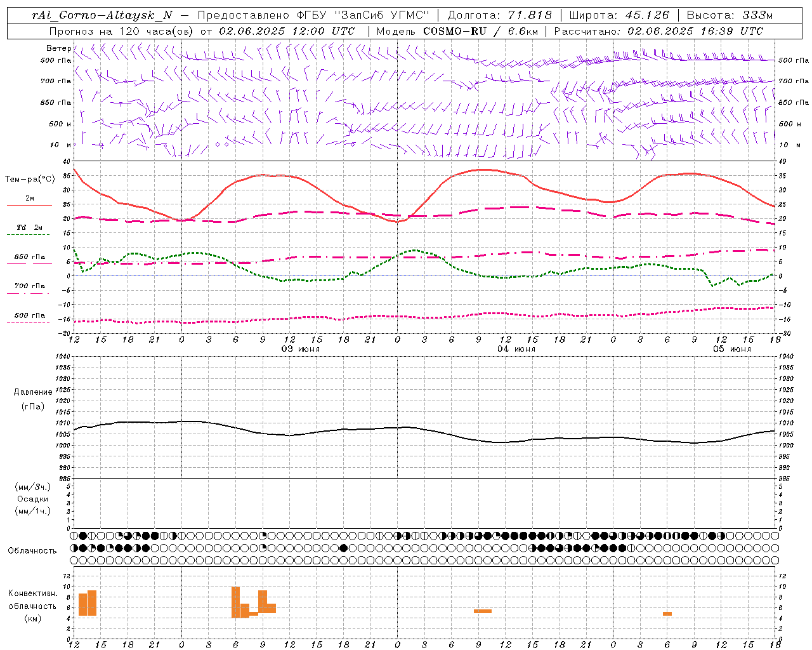Click the tall orange convective bar at 6 on 03 июня
This screenshot has width=812, height=650.
235,602
